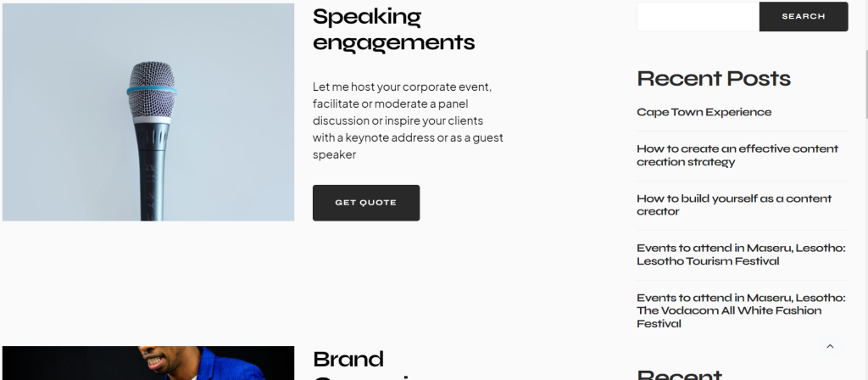Click the microphone's mesh head

pos(152,88)
